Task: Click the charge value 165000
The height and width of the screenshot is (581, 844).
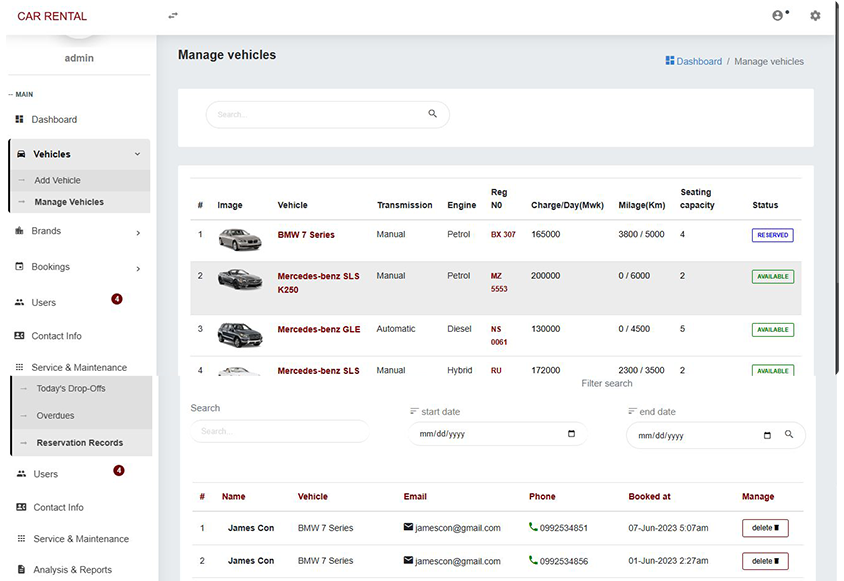Action: 545,234
